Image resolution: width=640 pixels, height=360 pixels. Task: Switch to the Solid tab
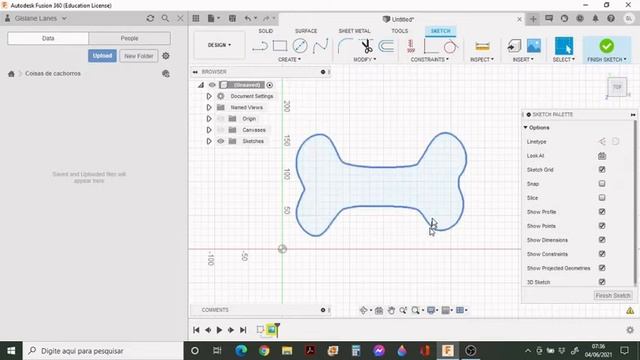[x=266, y=31]
